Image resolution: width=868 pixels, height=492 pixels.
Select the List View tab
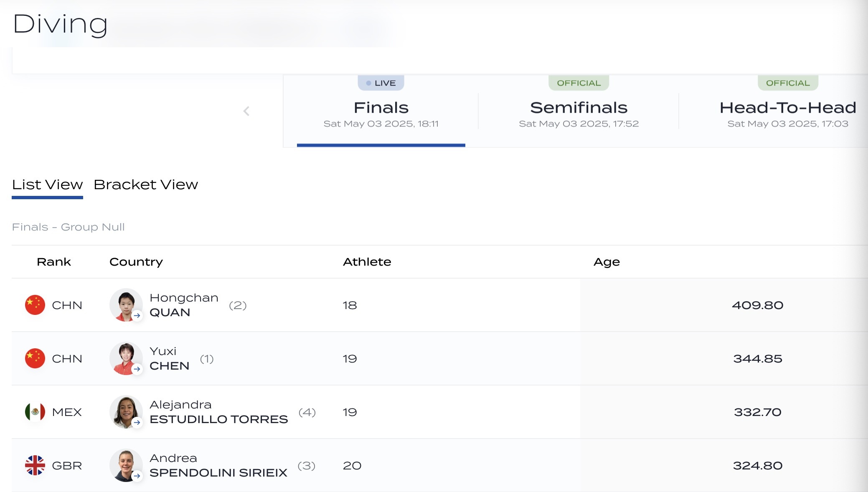(47, 185)
